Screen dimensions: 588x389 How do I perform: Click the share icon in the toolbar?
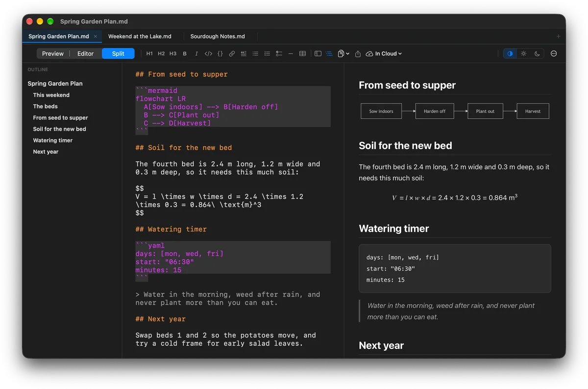358,54
